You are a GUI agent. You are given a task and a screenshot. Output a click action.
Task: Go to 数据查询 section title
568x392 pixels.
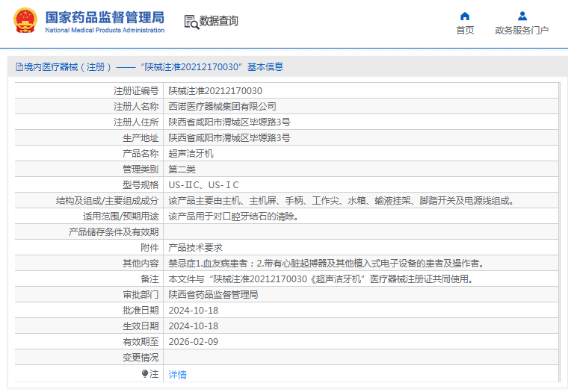[x=219, y=21]
